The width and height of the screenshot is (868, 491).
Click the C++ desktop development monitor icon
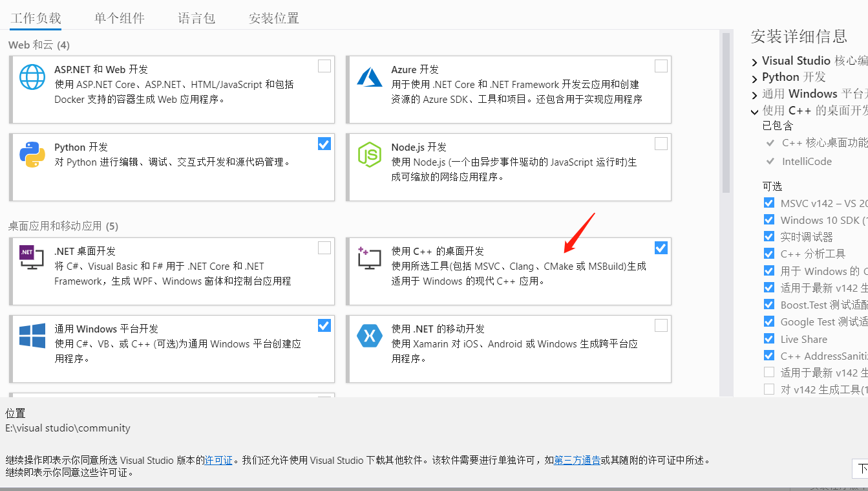pyautogui.click(x=370, y=258)
